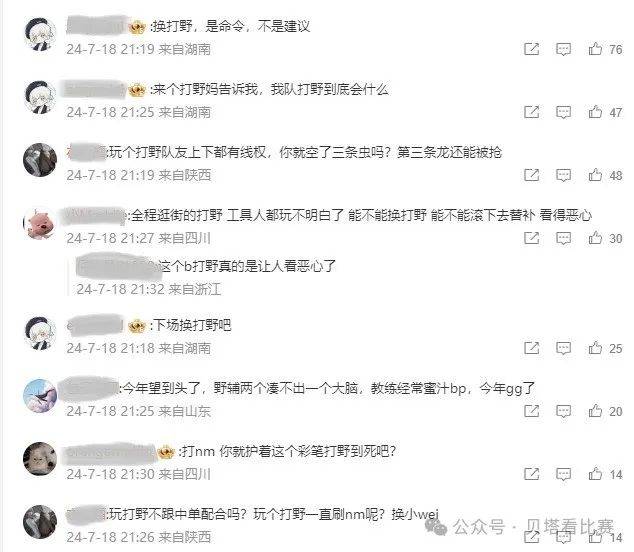Open blurred username on 这个b打野 reply
This screenshot has width=634, height=552.
pyautogui.click(x=117, y=265)
